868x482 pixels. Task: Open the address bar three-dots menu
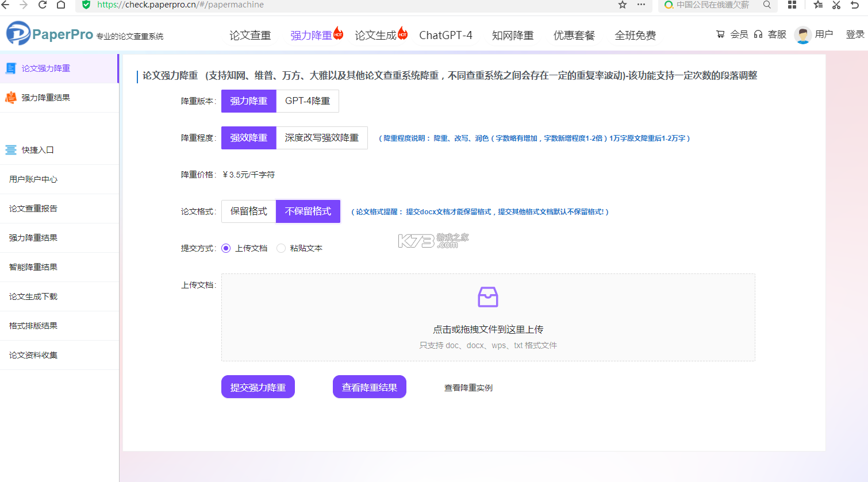641,5
